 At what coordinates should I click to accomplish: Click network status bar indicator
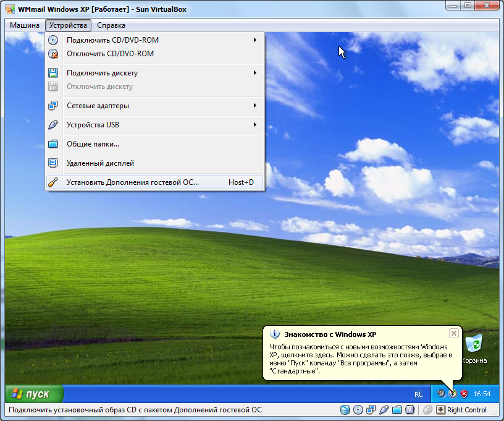371,410
